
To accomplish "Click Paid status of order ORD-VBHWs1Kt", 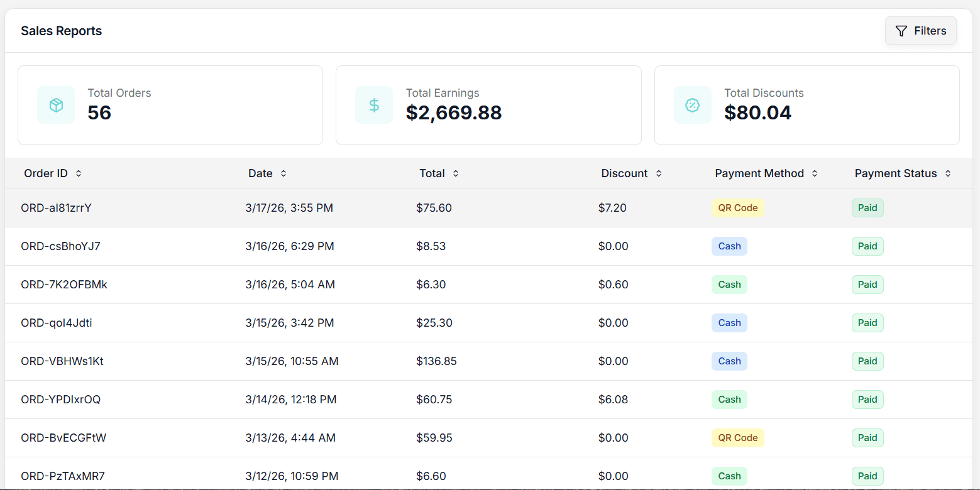I will tap(867, 361).
